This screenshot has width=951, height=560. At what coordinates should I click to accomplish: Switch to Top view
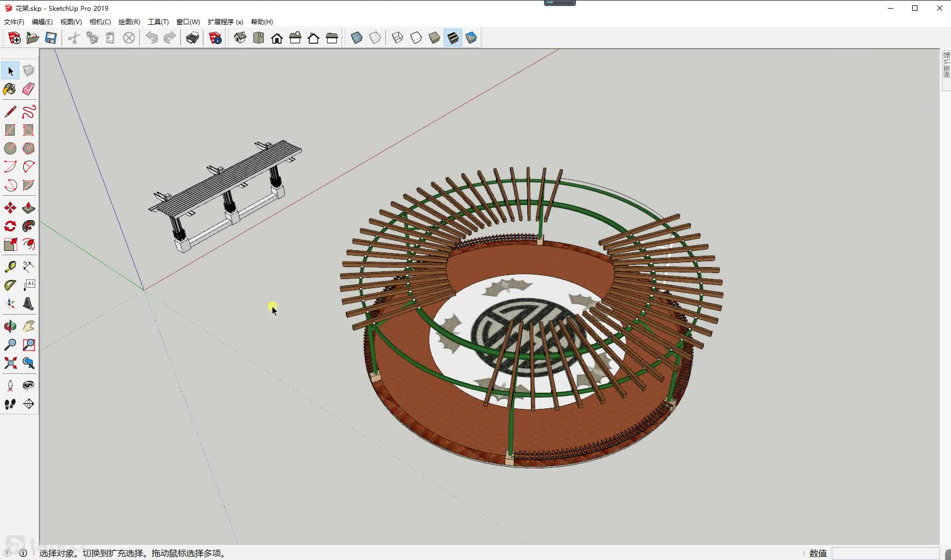click(259, 38)
